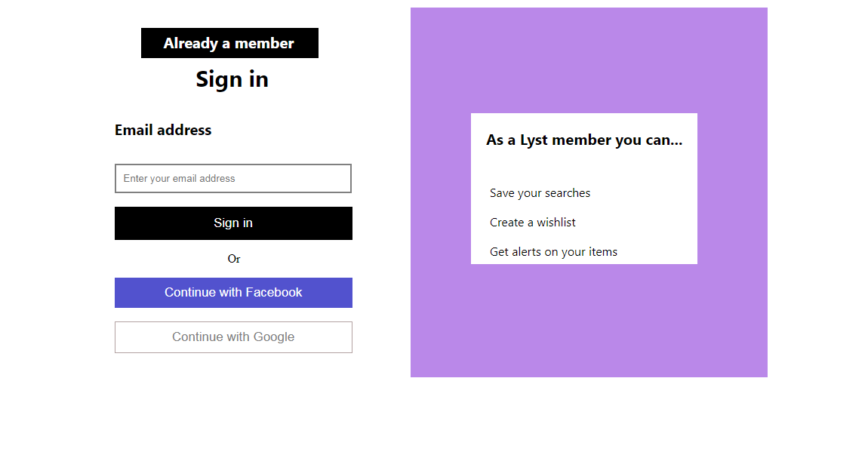Screen dimensions: 868x455
Task: Click the Already a member banner
Action: 229,43
